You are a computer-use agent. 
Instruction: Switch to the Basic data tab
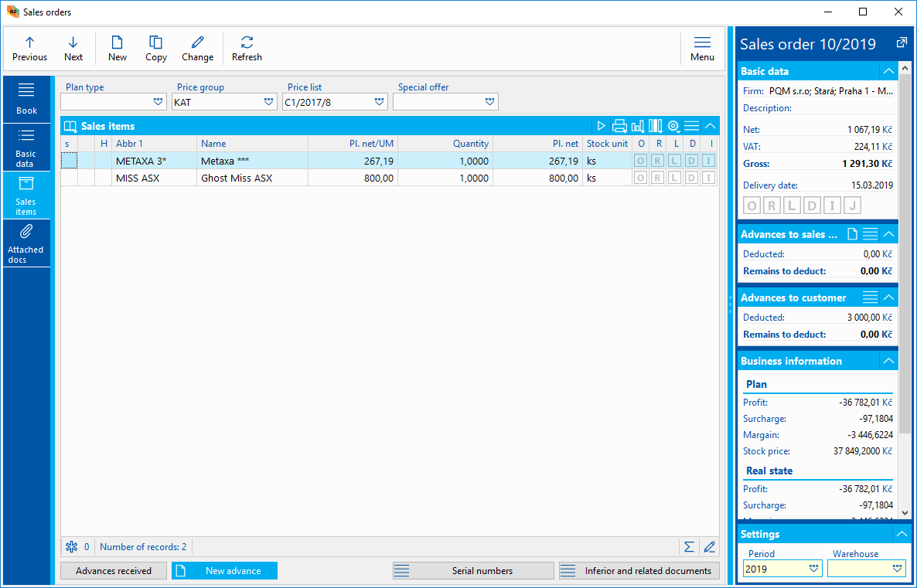[26, 148]
